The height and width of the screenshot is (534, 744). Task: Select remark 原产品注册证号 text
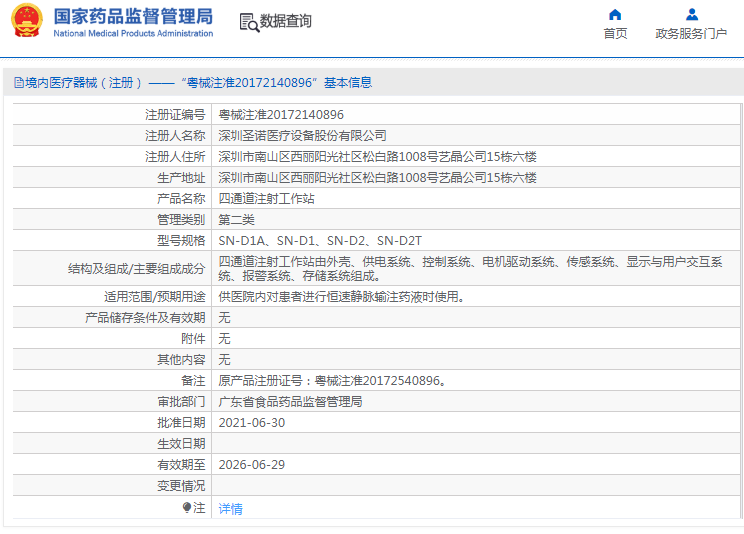point(332,381)
